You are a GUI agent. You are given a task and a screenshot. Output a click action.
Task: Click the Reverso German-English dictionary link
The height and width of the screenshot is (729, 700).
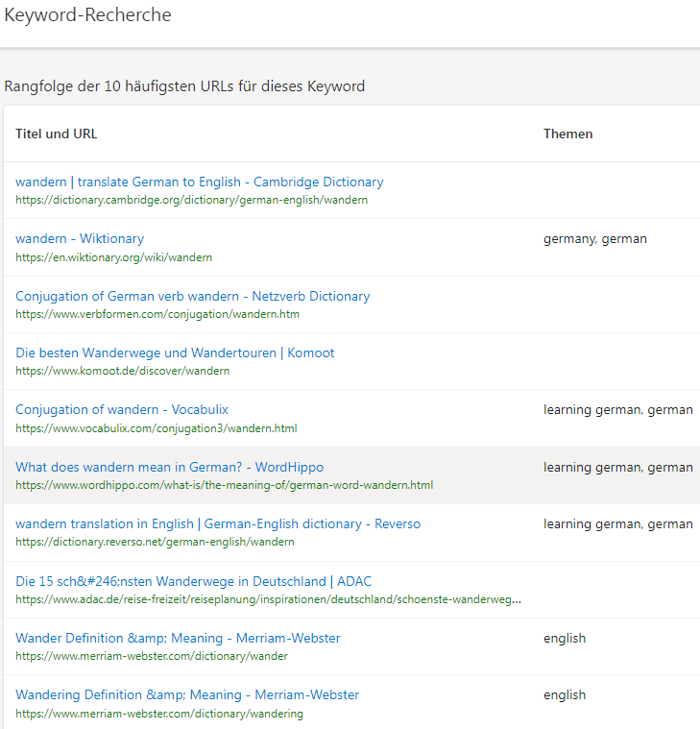(218, 523)
